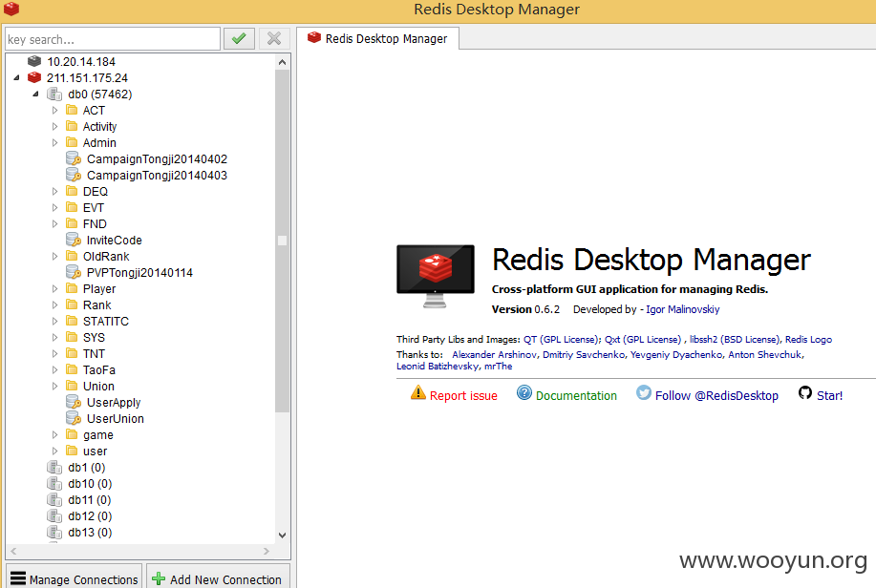Expand the Admin folder
The image size is (876, 588).
pos(54,142)
